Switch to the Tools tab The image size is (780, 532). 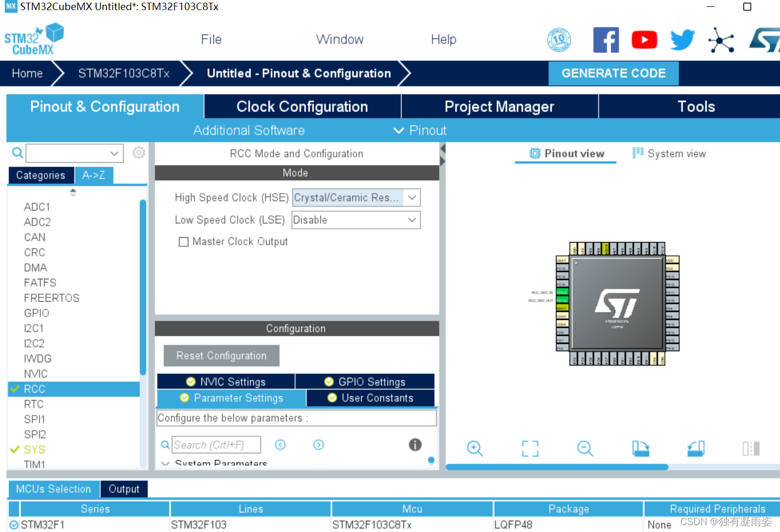(x=696, y=106)
